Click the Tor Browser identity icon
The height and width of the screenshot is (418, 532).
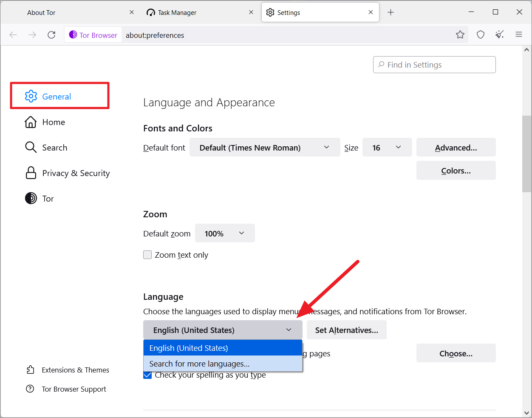tap(73, 35)
